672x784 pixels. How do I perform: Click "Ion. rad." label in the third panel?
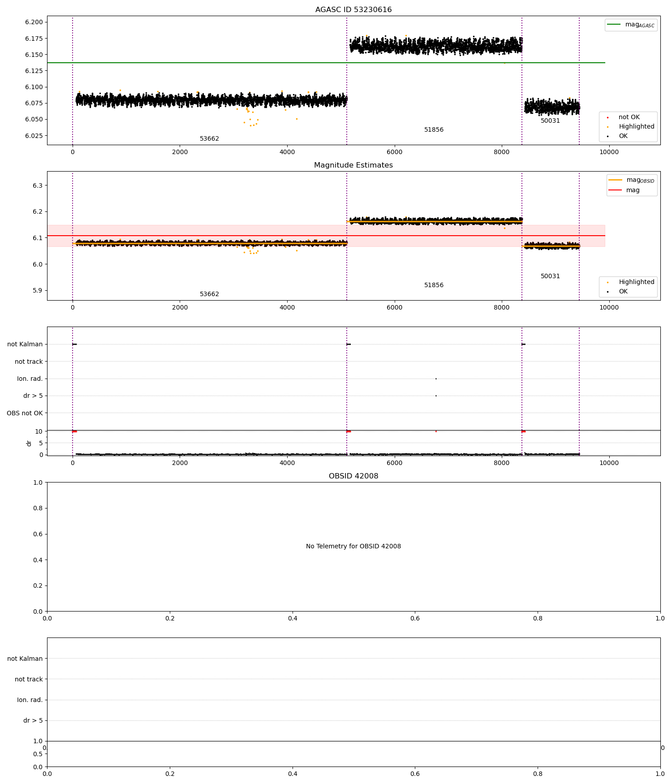coord(30,379)
